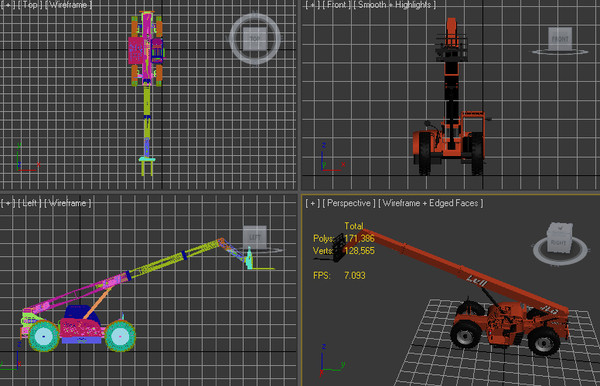Open the [+] menu of Top viewport
Viewport: 600px width, 386px height.
tap(7, 5)
